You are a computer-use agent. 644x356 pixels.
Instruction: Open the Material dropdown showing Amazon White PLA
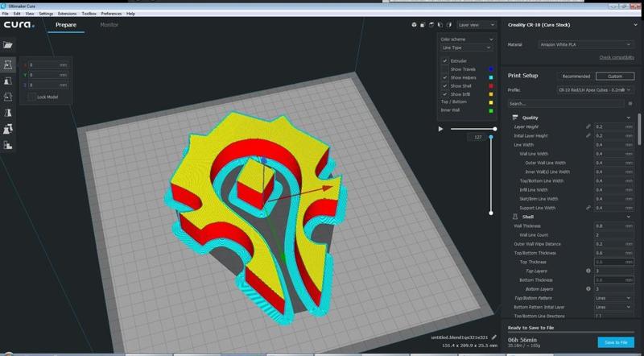tap(586, 45)
